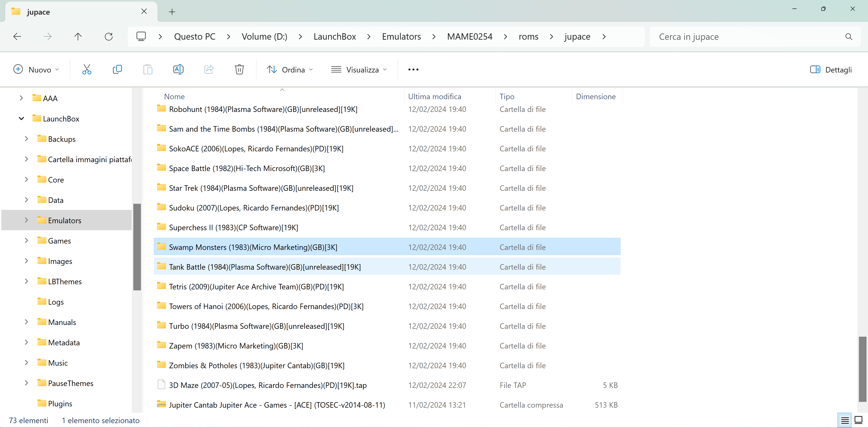
Task: Click the Paste clipboard icon
Action: tap(147, 69)
